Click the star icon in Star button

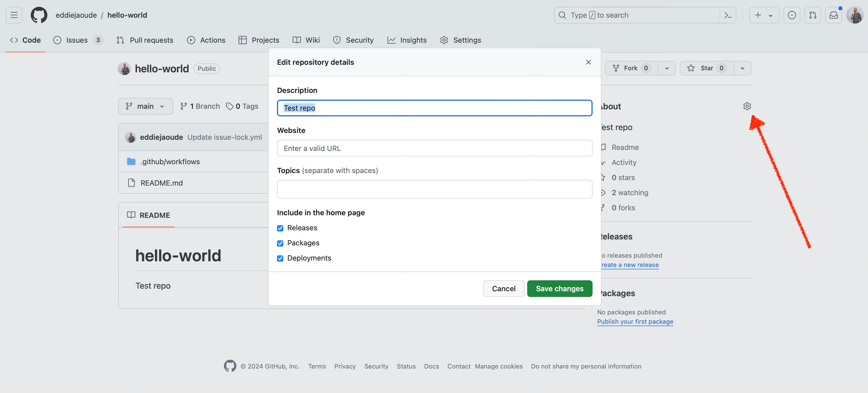691,68
